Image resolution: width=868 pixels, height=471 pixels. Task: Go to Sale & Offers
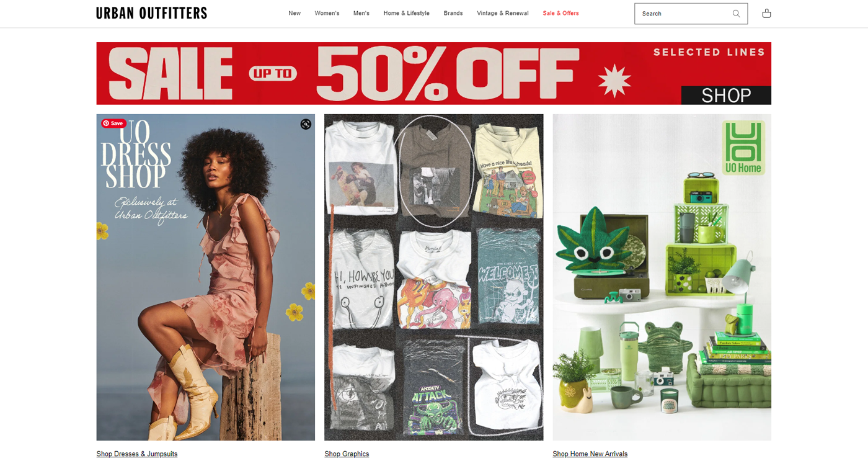pos(560,13)
